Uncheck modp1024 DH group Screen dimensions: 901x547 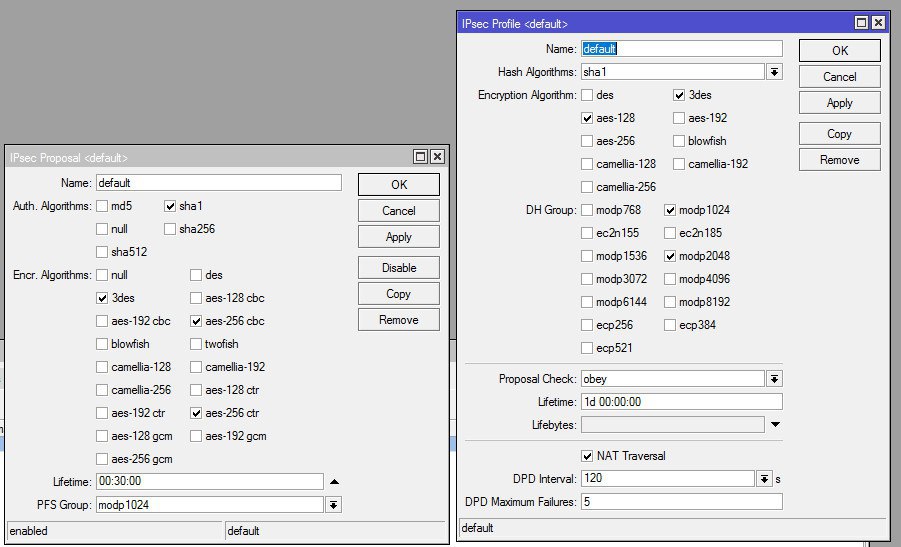pos(670,210)
